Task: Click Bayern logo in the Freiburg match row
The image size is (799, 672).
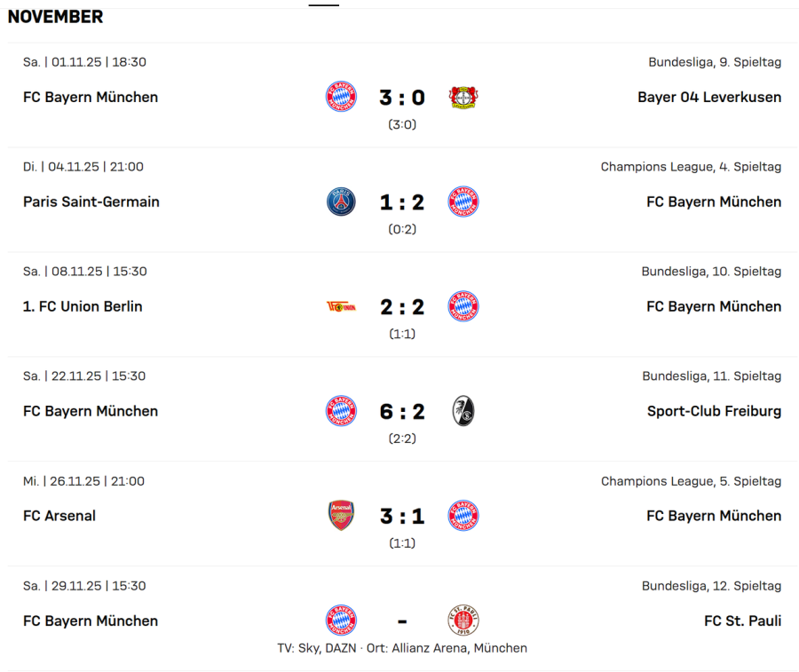Action: point(341,411)
